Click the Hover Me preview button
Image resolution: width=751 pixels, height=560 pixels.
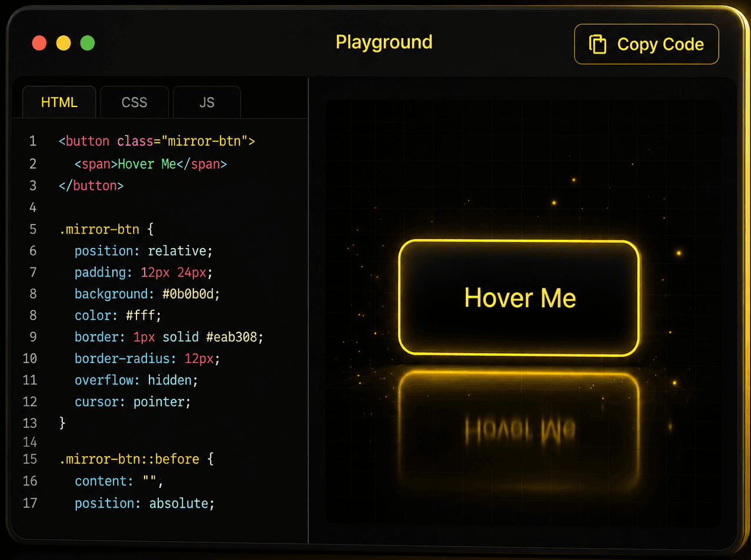pos(519,297)
